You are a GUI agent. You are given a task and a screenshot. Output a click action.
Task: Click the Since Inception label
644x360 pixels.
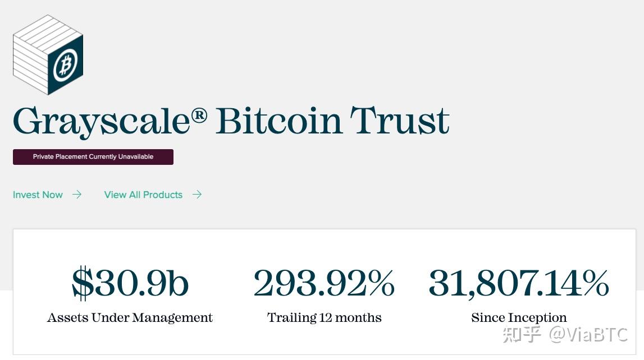pyautogui.click(x=519, y=318)
